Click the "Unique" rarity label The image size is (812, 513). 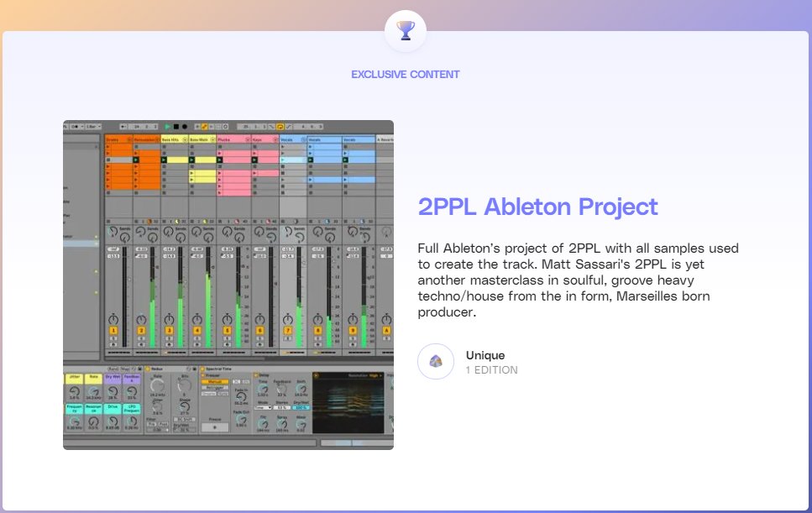[x=485, y=355]
